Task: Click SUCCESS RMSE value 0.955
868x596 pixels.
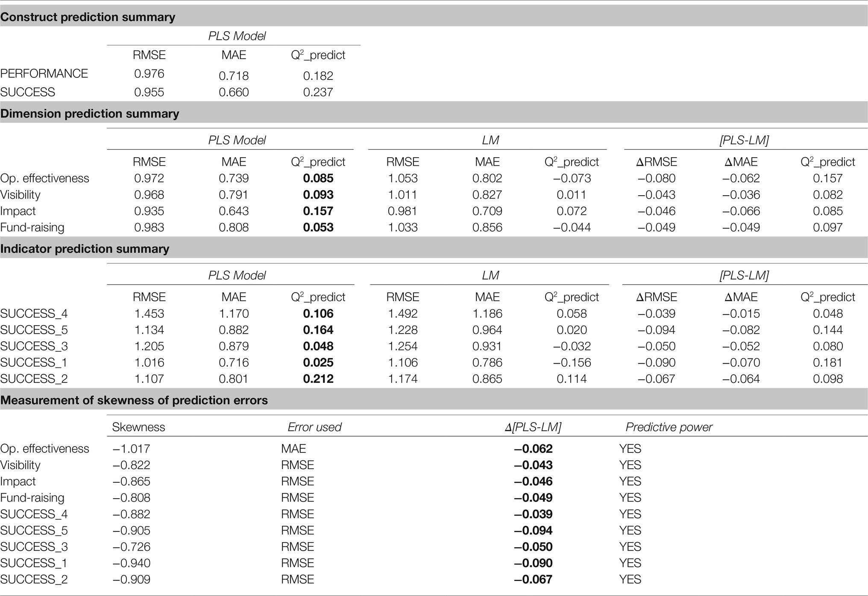Action: coord(149,92)
